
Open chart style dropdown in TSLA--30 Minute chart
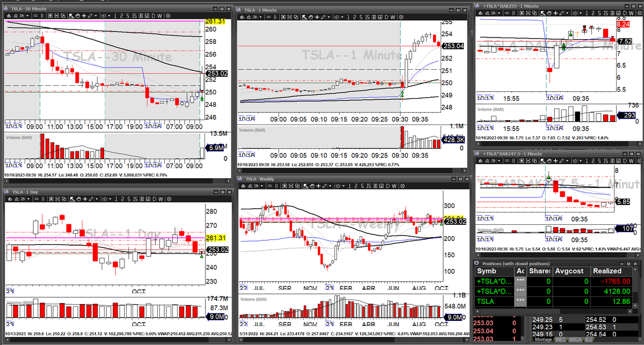(x=27, y=16)
